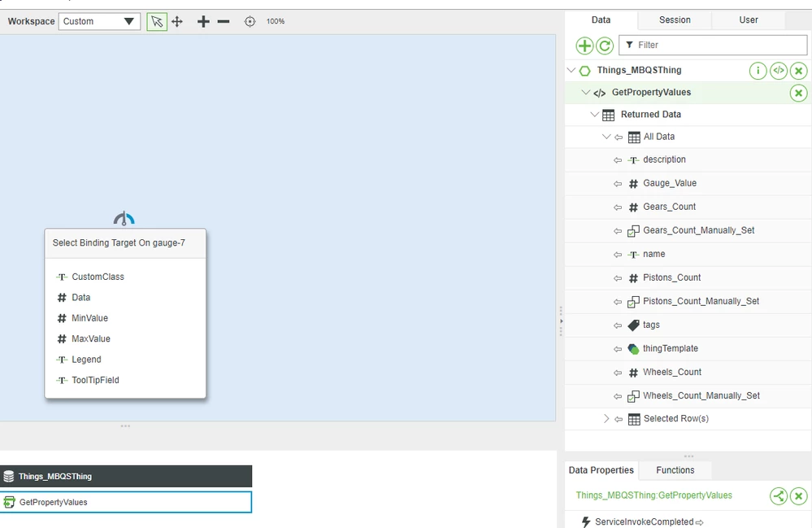Collapse the Things_MBQSThing tree node
The image size is (812, 528).
[x=571, y=70]
